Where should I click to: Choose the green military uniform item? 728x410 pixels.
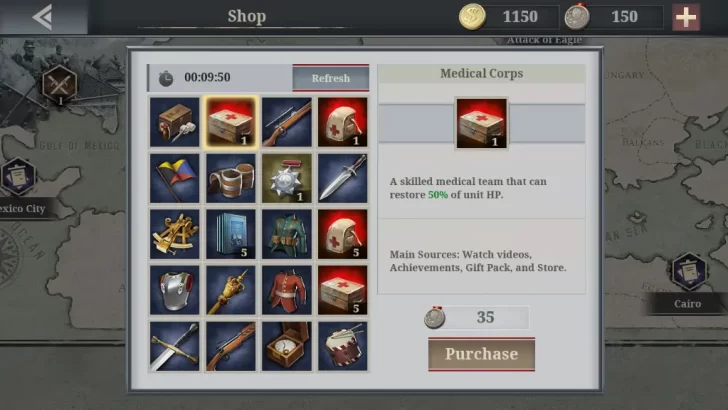[286, 234]
